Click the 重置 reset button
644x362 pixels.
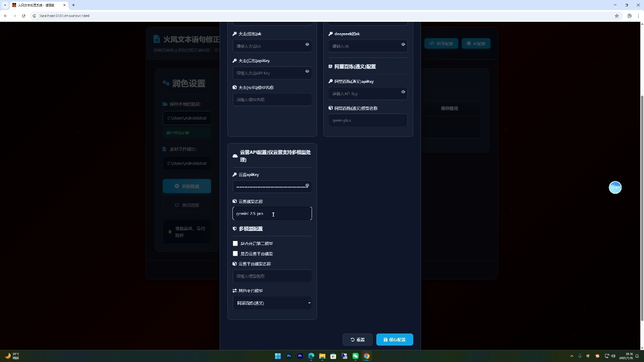click(358, 340)
